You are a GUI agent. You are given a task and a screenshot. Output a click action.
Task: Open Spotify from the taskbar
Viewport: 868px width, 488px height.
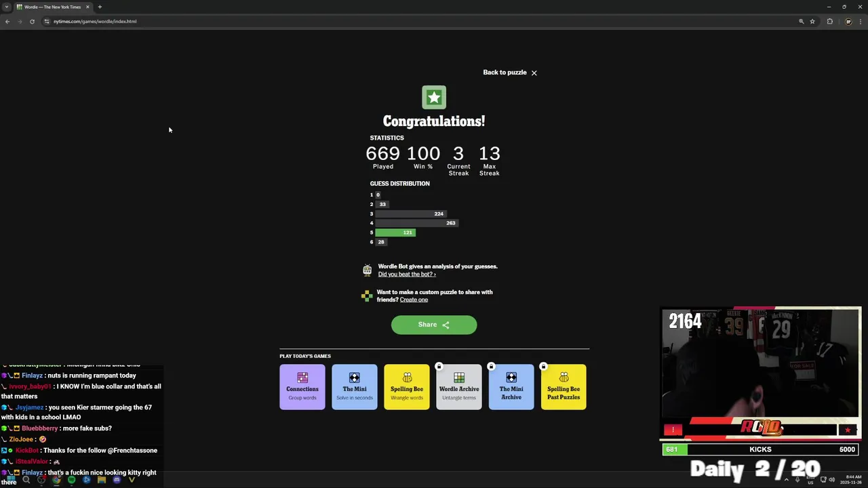[x=71, y=480]
